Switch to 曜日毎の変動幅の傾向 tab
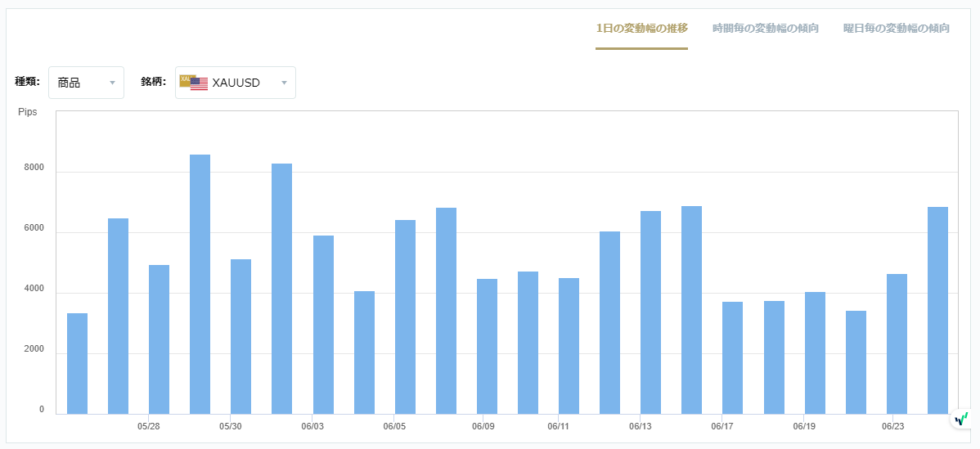This screenshot has height=449, width=980. [897, 28]
